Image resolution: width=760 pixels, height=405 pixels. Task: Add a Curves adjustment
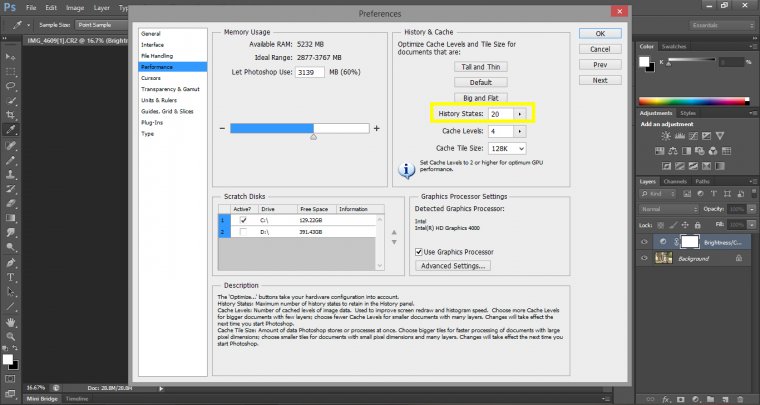[x=693, y=136]
